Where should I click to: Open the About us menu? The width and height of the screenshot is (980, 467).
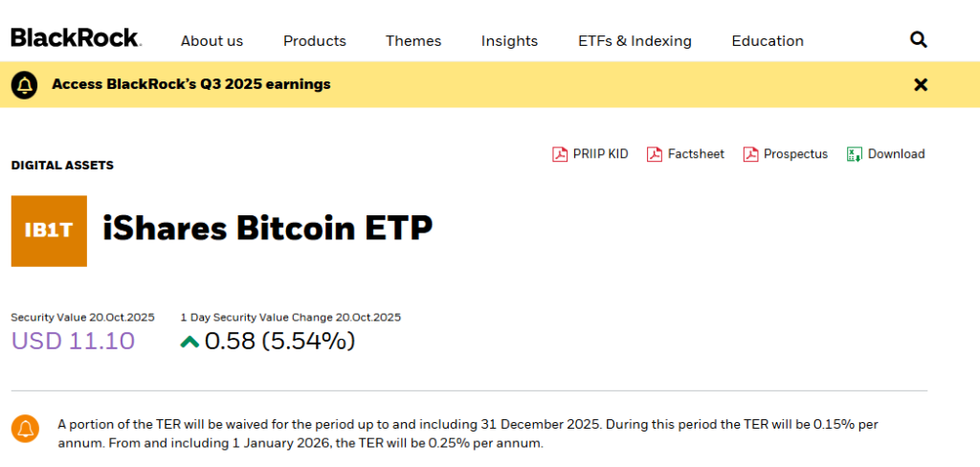coord(212,41)
